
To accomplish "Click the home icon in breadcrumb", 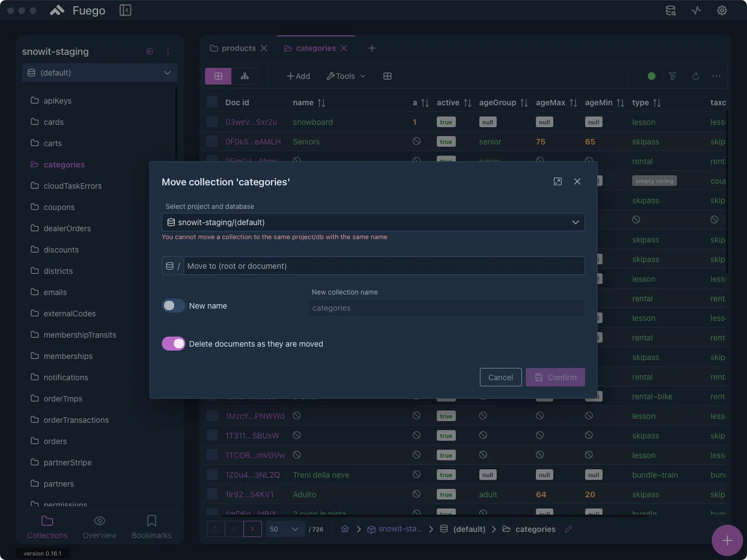I will pyautogui.click(x=345, y=529).
